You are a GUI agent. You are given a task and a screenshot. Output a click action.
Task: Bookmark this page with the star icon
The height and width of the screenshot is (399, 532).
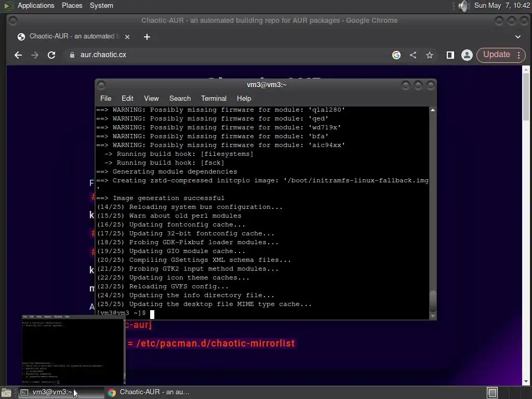tap(430, 55)
